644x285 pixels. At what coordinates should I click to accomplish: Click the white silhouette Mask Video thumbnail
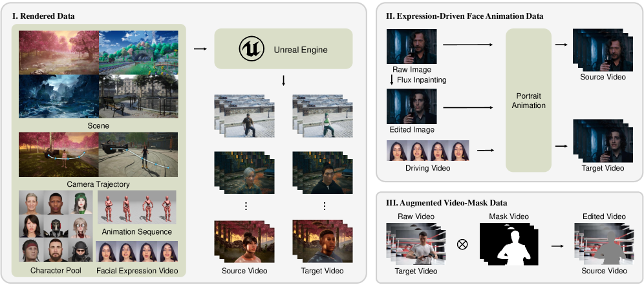[x=509, y=244]
